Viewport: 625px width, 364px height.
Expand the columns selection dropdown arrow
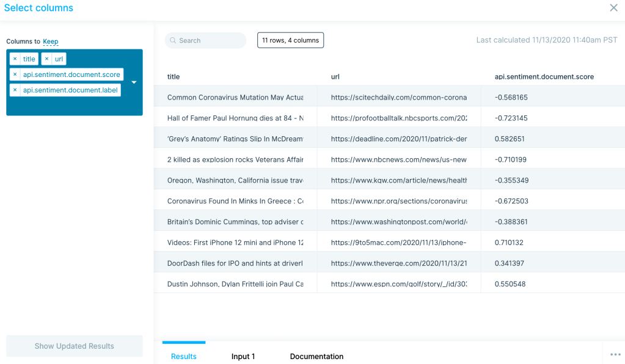[x=134, y=82]
